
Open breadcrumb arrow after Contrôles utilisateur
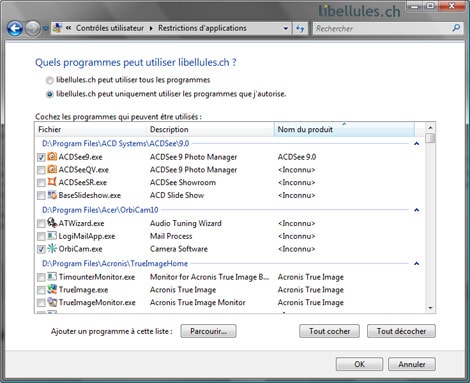point(151,28)
